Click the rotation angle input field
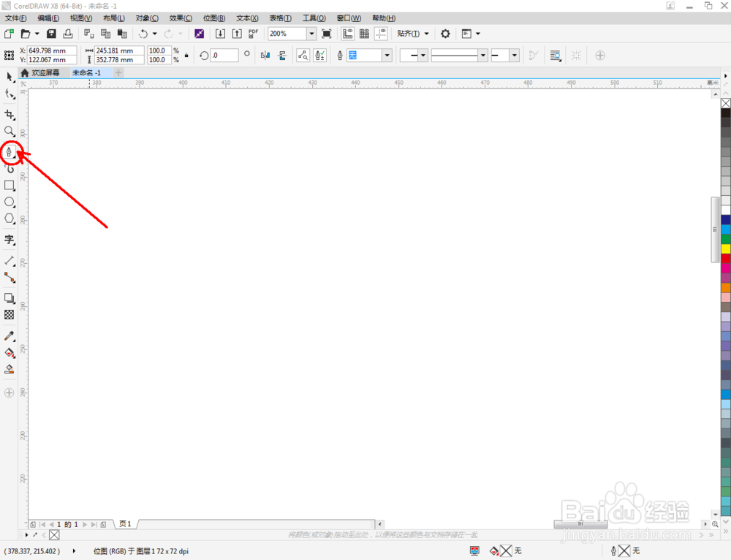The height and width of the screenshot is (560, 731). click(x=224, y=56)
